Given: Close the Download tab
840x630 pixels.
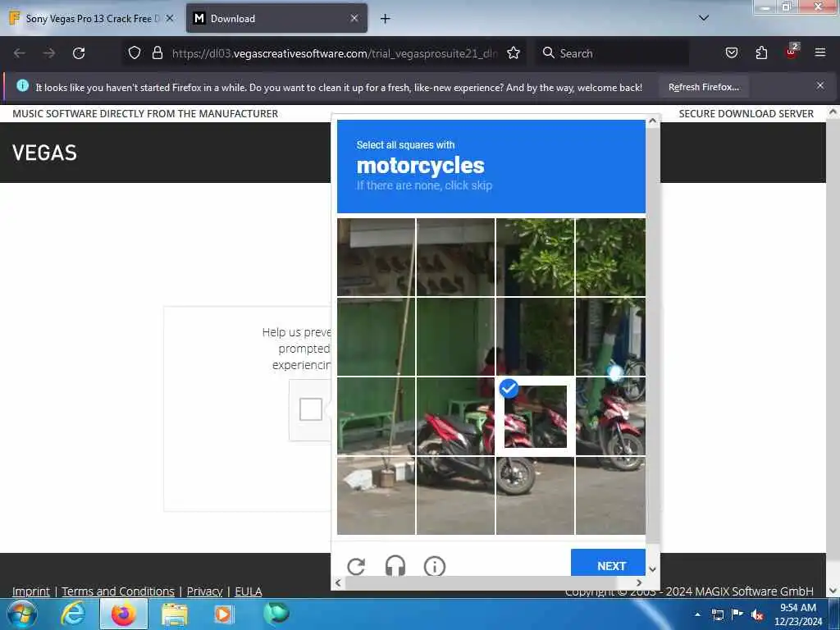Looking at the screenshot, I should tap(354, 18).
